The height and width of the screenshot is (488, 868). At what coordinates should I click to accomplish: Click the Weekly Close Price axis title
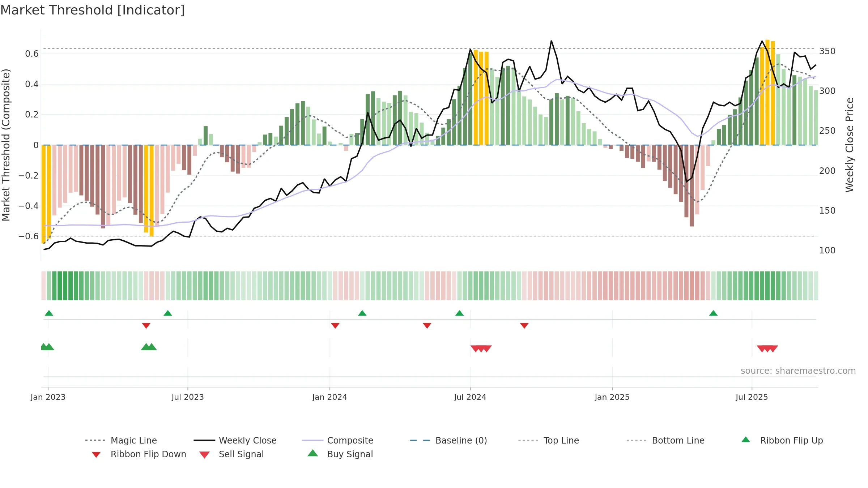tap(850, 145)
